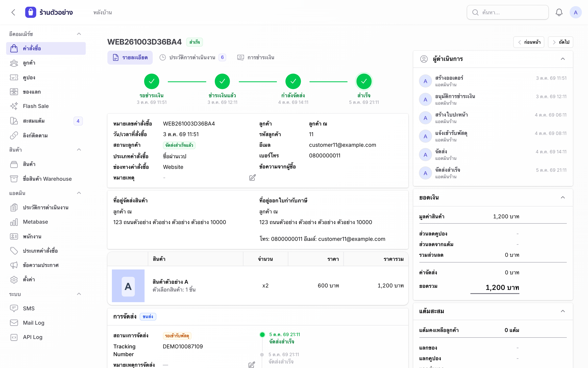The image size is (588, 368).
Task: Open the notifications bell
Action: click(559, 12)
